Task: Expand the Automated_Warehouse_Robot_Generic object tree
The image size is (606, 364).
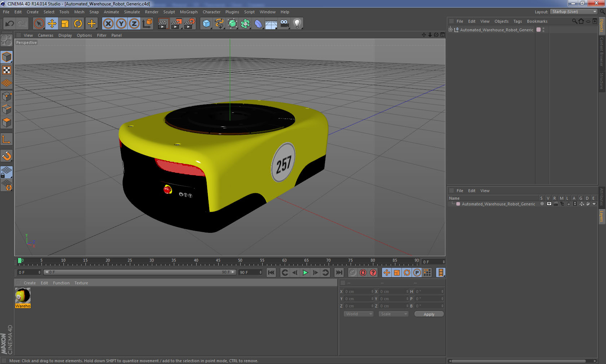Action: 451,30
